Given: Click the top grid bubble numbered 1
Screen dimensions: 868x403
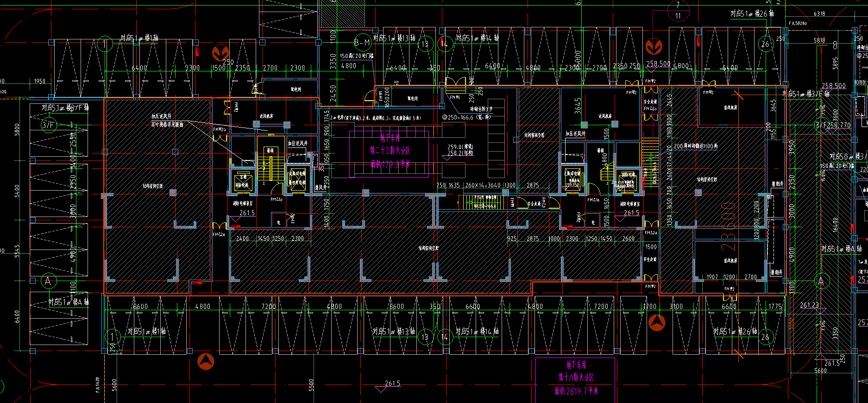Looking at the screenshot, I should click(105, 44).
